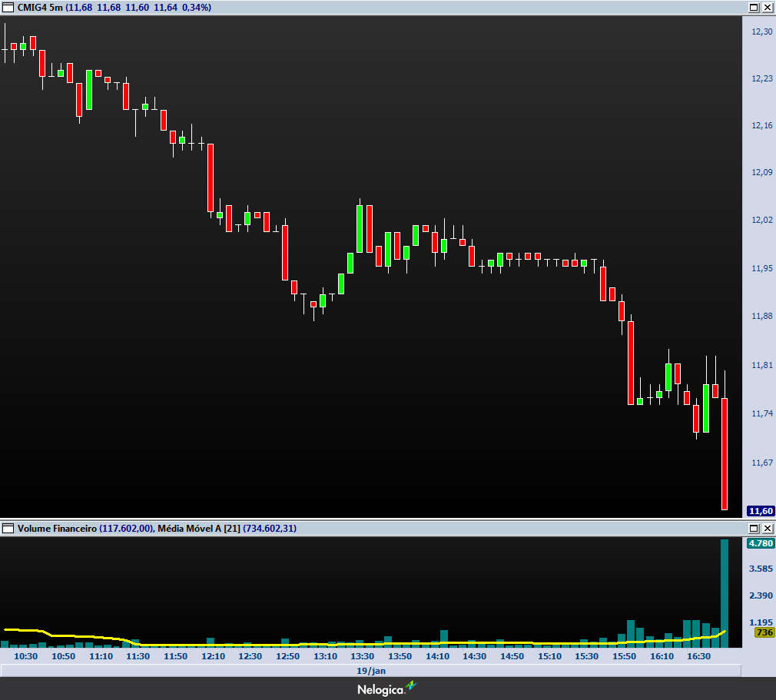The width and height of the screenshot is (776, 700).
Task: Click the 4.780 volume value tag
Action: point(760,543)
